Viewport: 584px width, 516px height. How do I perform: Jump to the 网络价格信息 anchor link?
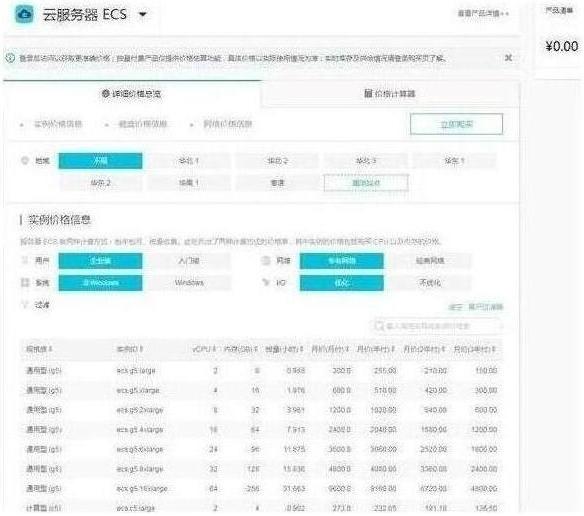click(x=228, y=124)
